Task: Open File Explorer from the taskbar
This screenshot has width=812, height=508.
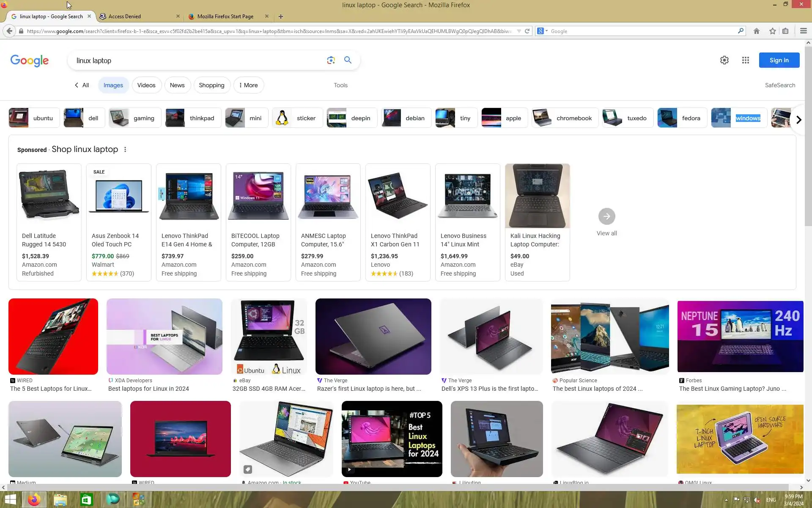Action: click(x=60, y=500)
